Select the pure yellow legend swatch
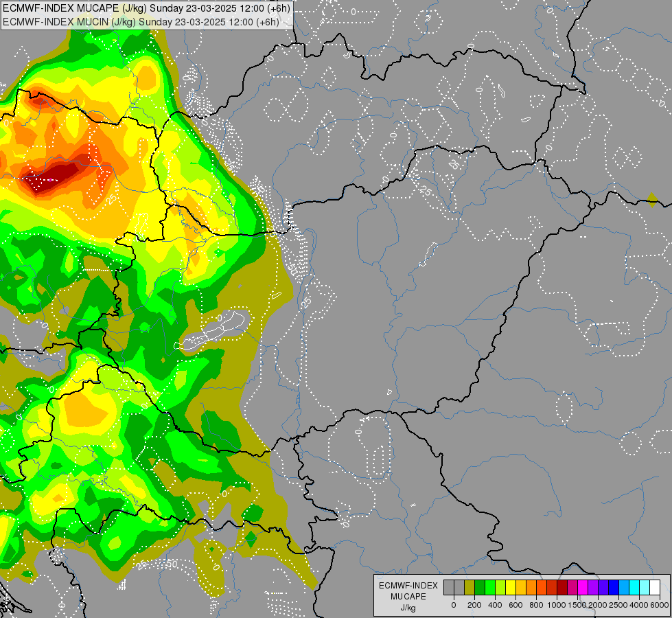The height and width of the screenshot is (618, 672). click(511, 587)
